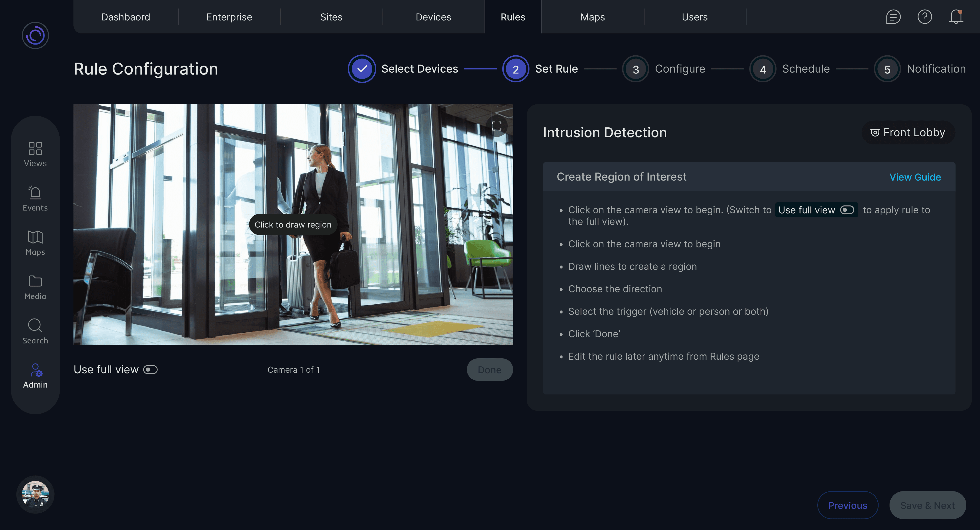
Task: Open the notifications bell
Action: pos(956,17)
